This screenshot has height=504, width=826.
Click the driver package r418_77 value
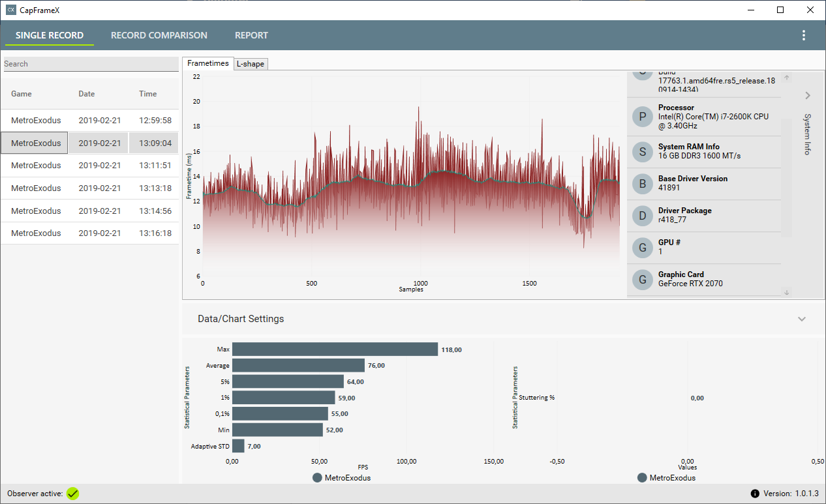672,220
